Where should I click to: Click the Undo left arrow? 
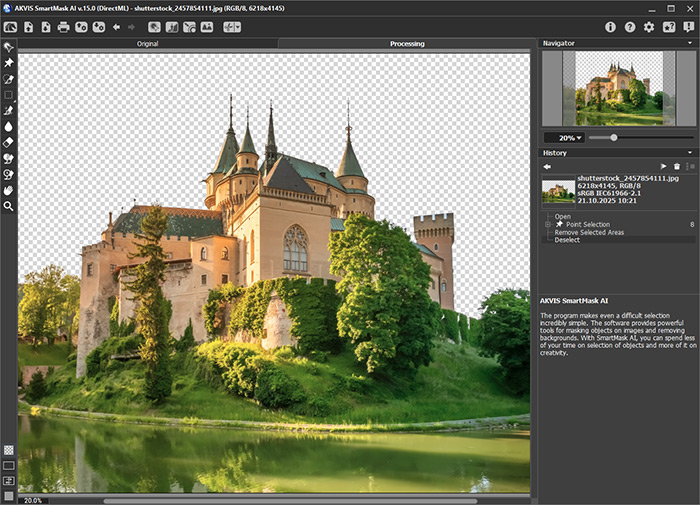coord(117,27)
